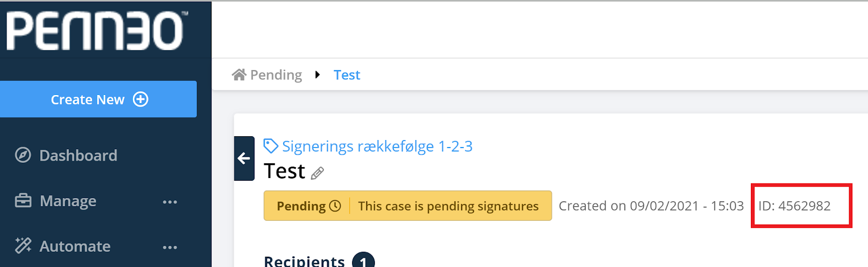This screenshot has height=267, width=868.
Task: Click the Dashboard compass icon
Action: (23, 155)
